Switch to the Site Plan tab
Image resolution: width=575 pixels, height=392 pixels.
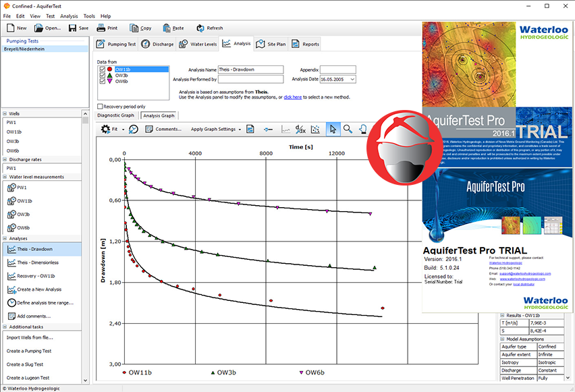click(x=271, y=44)
